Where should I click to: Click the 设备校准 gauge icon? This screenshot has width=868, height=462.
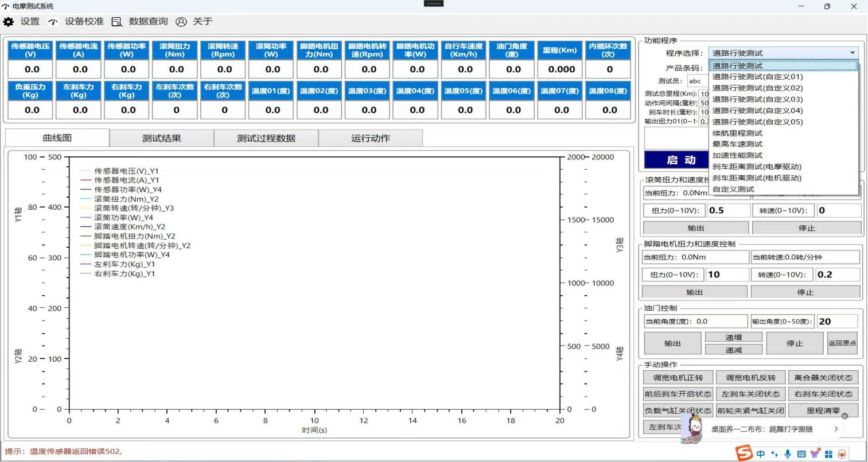click(53, 22)
